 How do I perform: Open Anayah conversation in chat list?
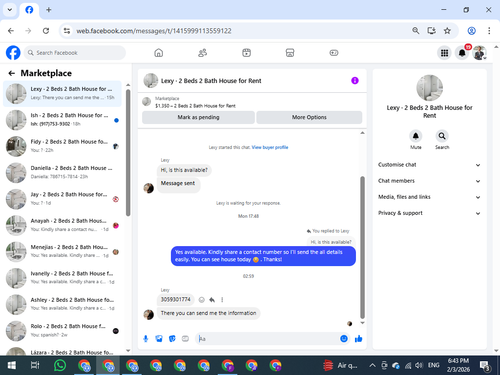[x=62, y=225]
